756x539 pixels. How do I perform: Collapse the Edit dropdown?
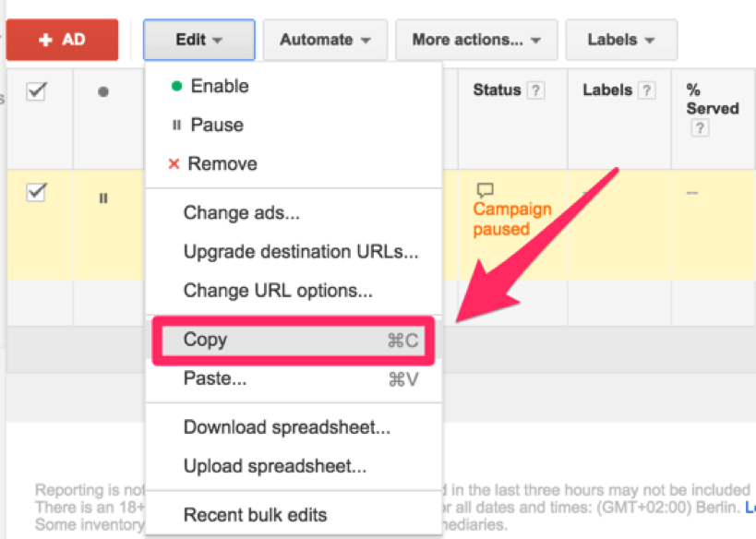coord(198,40)
